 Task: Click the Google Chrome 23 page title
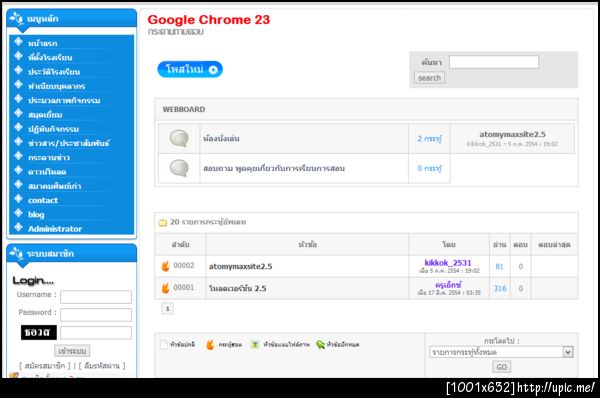(209, 20)
